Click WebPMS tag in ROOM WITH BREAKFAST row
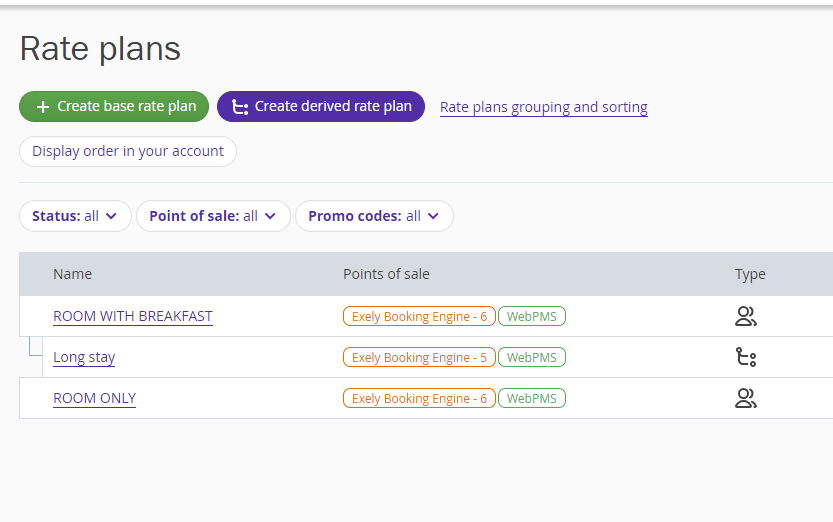The width and height of the screenshot is (833, 522). [x=531, y=316]
